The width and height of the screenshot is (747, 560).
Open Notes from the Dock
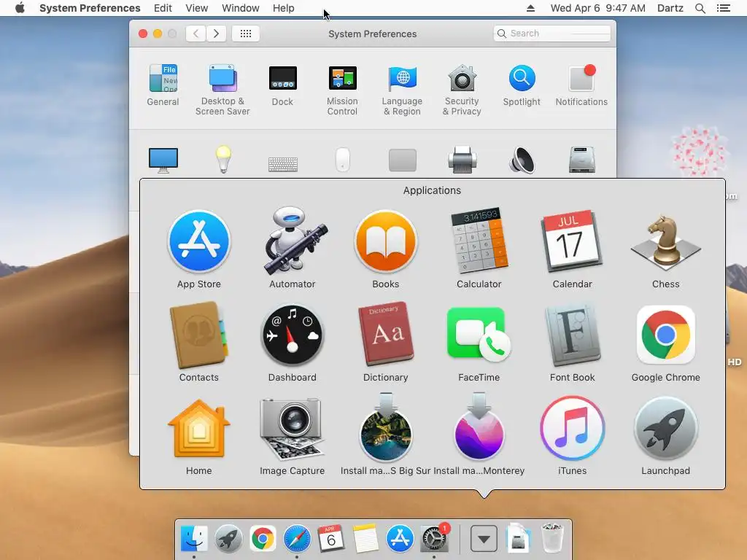[x=365, y=539]
